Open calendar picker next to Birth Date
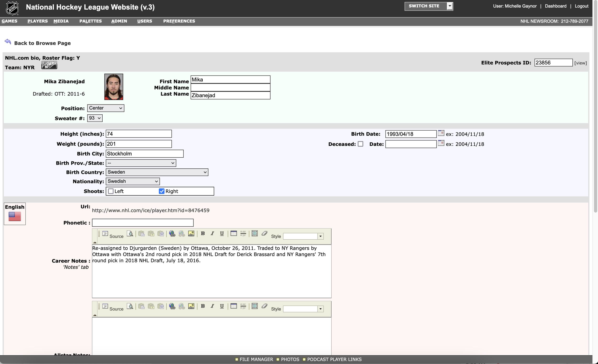 [441, 133]
